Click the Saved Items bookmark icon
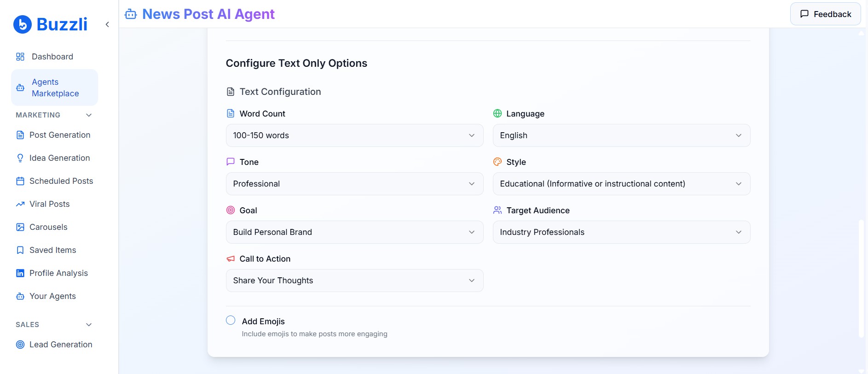The image size is (868, 374). click(x=20, y=250)
